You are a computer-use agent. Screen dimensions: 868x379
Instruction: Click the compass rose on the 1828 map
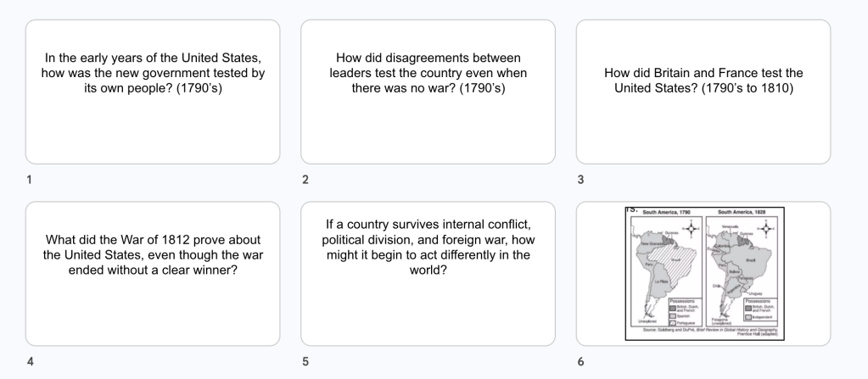[x=768, y=227]
